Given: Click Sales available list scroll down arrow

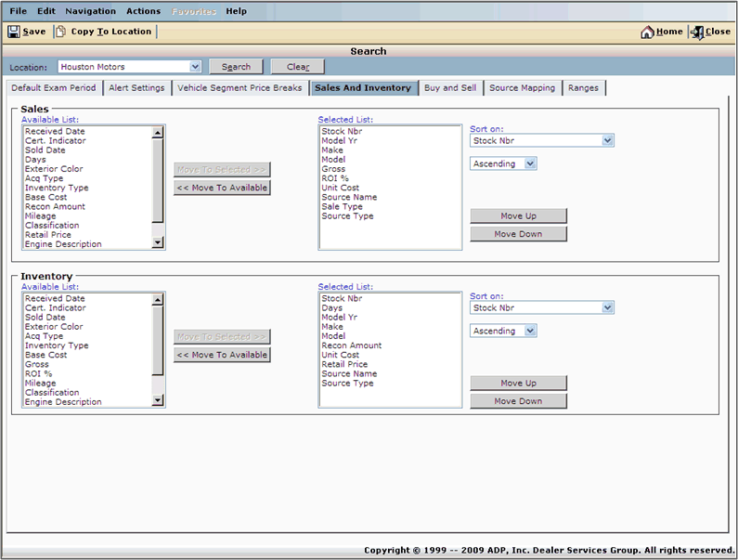Looking at the screenshot, I should tap(158, 242).
